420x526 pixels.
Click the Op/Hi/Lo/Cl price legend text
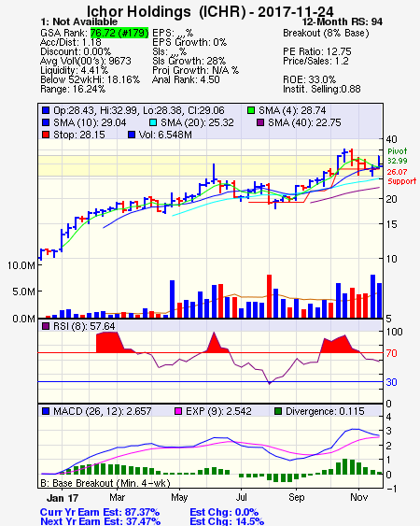coord(139,110)
